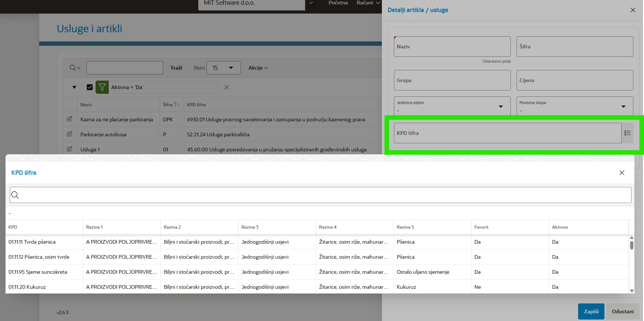Viewport: 644px width, 321px height.
Task: Click the Odustani cancel button
Action: point(622,311)
